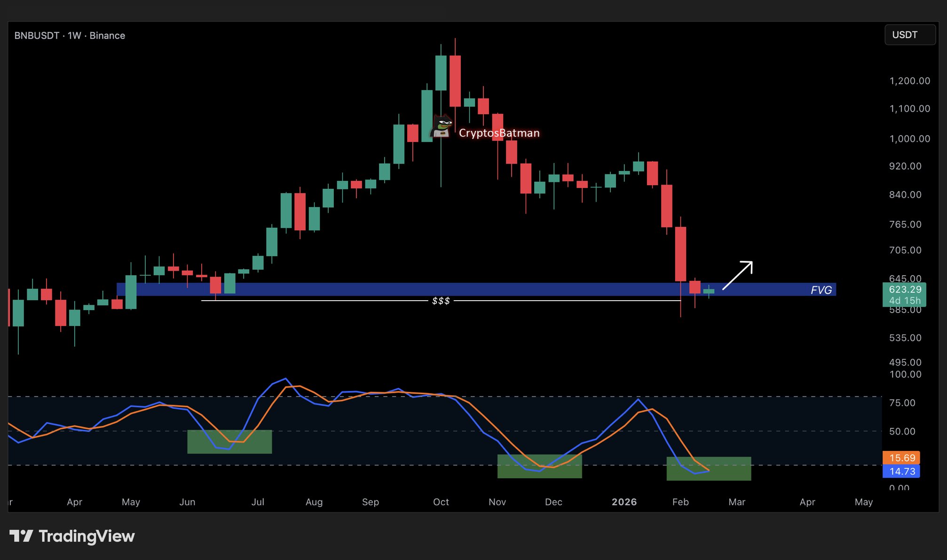Click the 623.29 current price tag
The width and height of the screenshot is (947, 560).
click(x=904, y=290)
